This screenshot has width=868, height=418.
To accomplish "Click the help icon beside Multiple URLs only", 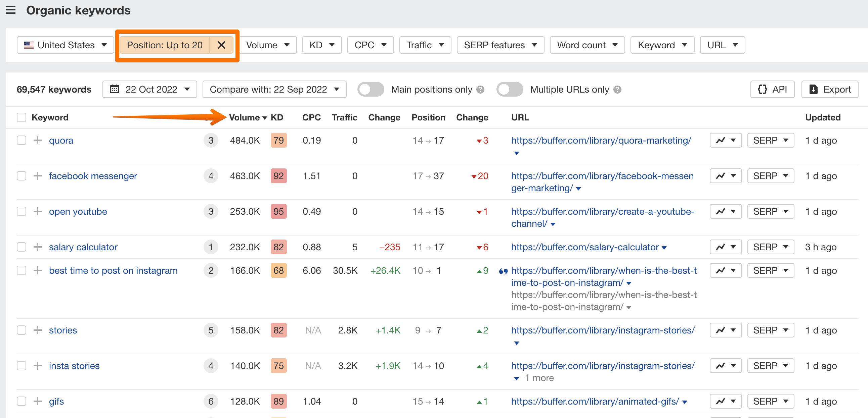I will pos(618,90).
